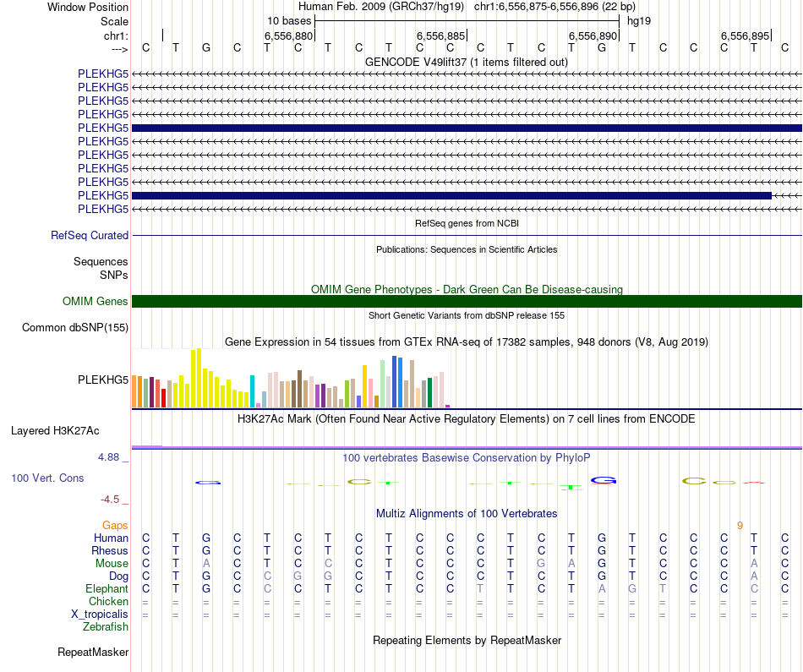Click the 'RefSeq genes from NCBI' title
The image size is (803, 672).
click(x=467, y=223)
